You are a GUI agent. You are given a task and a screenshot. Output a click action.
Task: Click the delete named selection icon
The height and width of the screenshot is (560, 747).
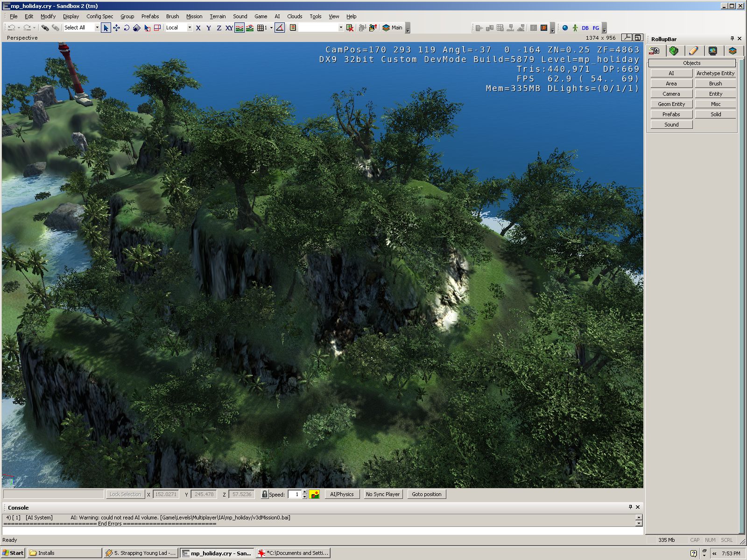[x=350, y=28]
